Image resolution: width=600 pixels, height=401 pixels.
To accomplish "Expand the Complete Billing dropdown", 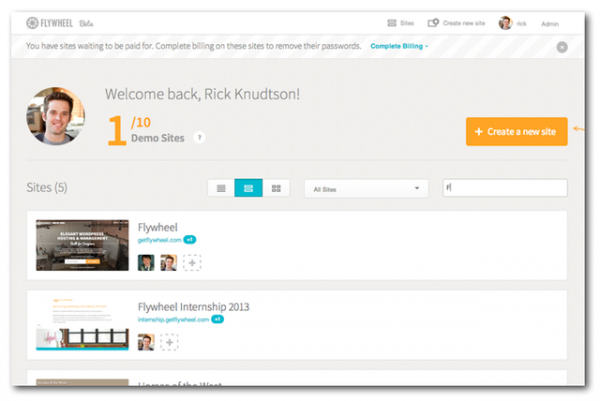I will 399,46.
